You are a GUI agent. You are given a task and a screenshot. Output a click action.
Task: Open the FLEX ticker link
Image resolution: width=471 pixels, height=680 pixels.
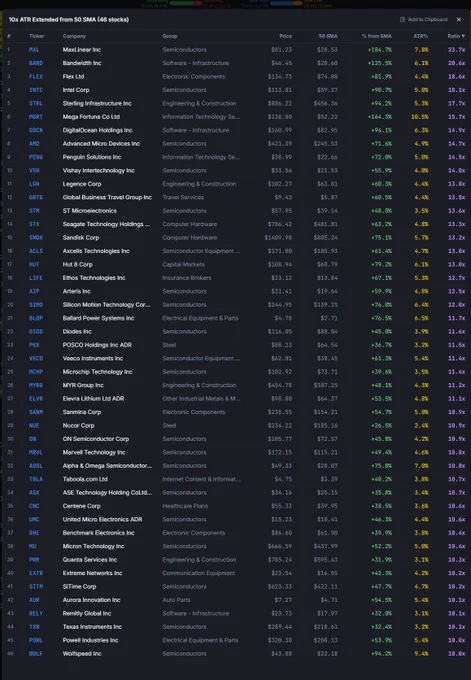point(36,77)
